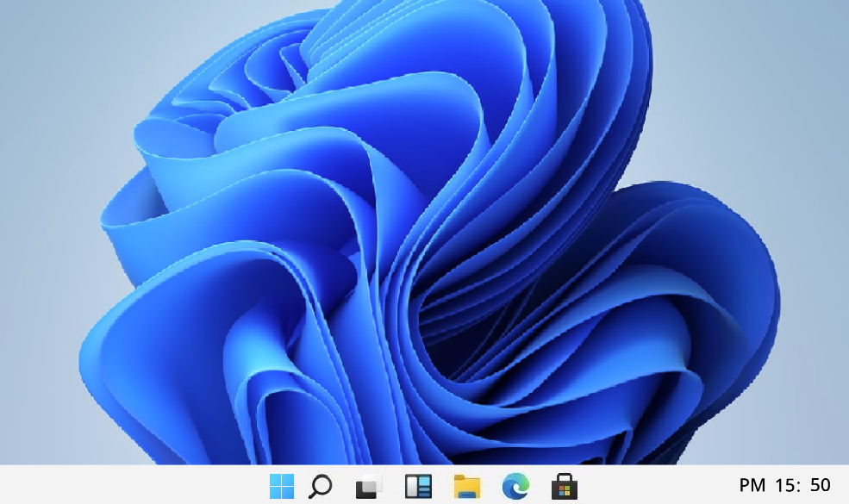
Task: Open Microsoft Store from the taskbar
Action: (565, 486)
